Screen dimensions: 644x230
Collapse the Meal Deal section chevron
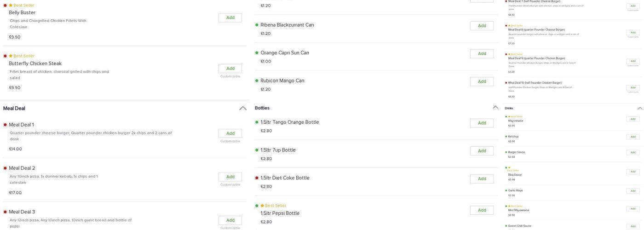pyautogui.click(x=243, y=109)
